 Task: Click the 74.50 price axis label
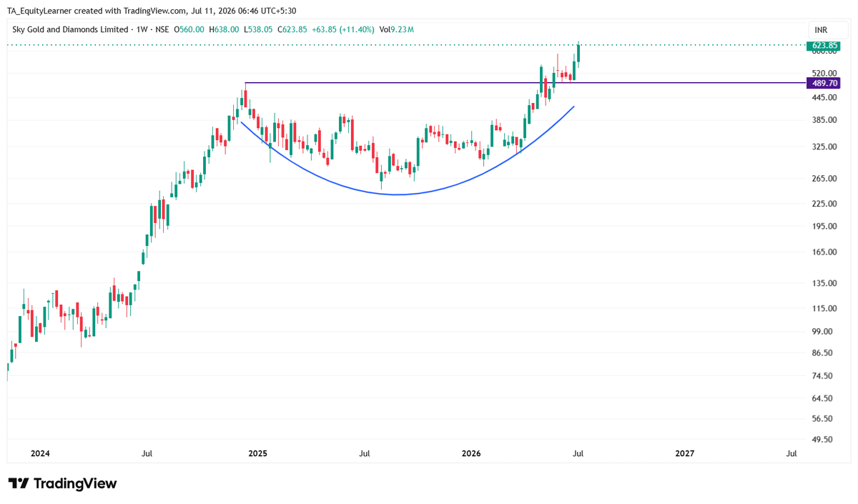pos(823,376)
